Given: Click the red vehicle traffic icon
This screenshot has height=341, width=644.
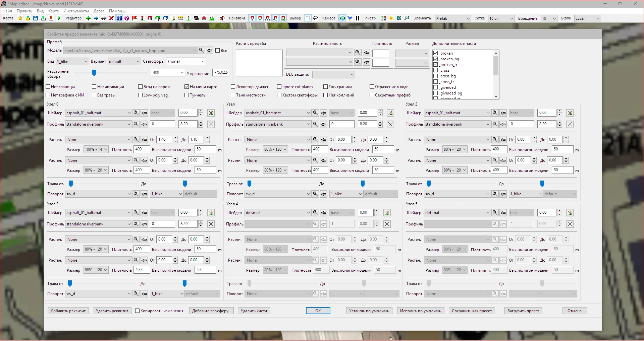Looking at the screenshot, I should point(204,18).
